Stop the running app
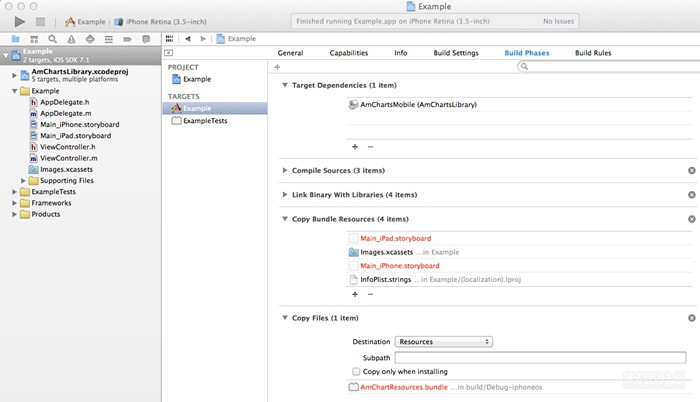 click(x=40, y=21)
